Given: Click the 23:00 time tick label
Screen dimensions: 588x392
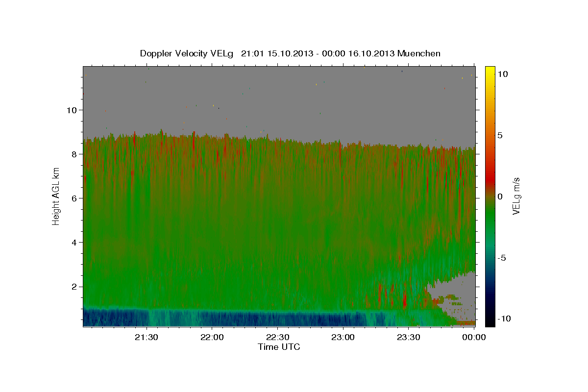Looking at the screenshot, I should tap(343, 337).
